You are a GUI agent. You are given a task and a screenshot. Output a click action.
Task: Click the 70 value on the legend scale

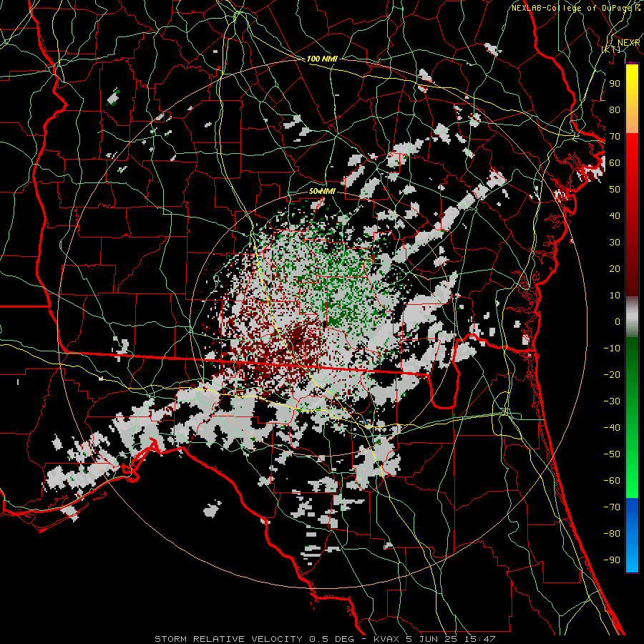click(615, 137)
